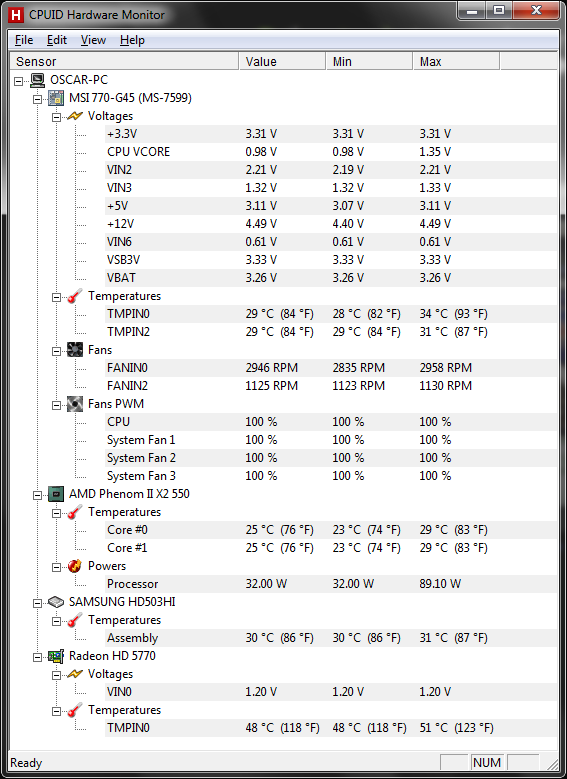Click the 89.10 W max power value
This screenshot has width=567, height=779.
pyautogui.click(x=440, y=584)
